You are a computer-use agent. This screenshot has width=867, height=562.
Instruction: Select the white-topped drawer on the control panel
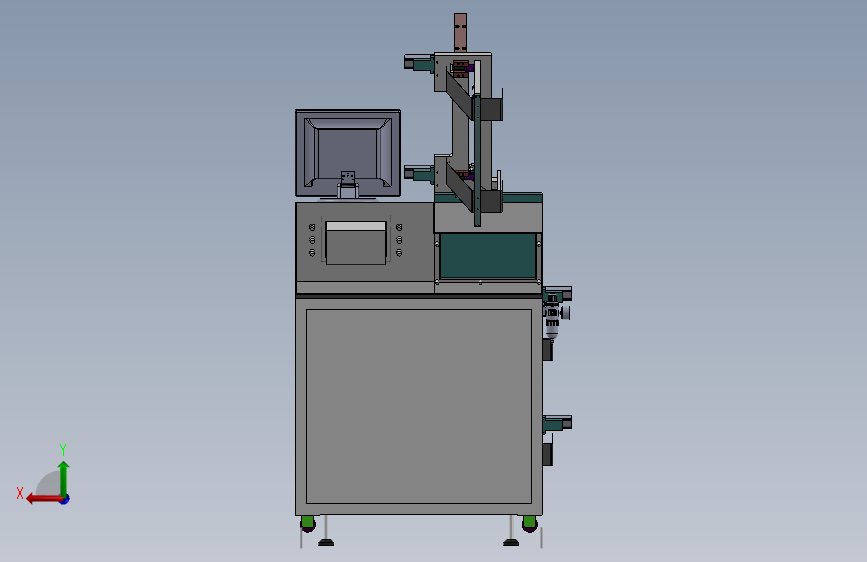coord(356,243)
